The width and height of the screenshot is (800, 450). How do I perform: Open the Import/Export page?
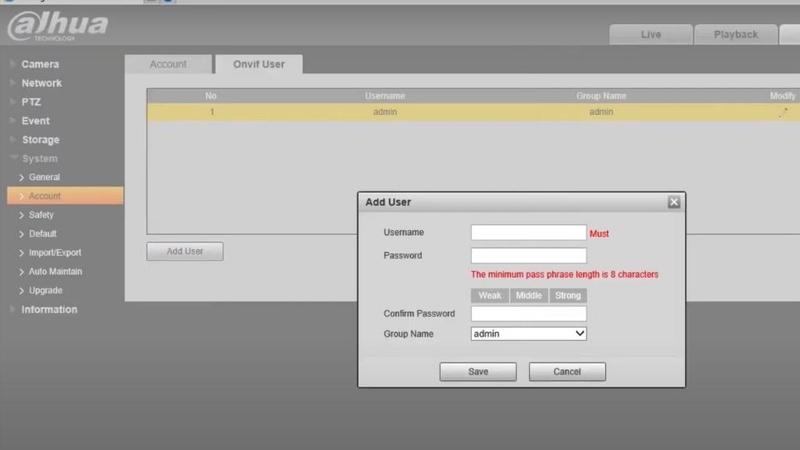(55, 253)
